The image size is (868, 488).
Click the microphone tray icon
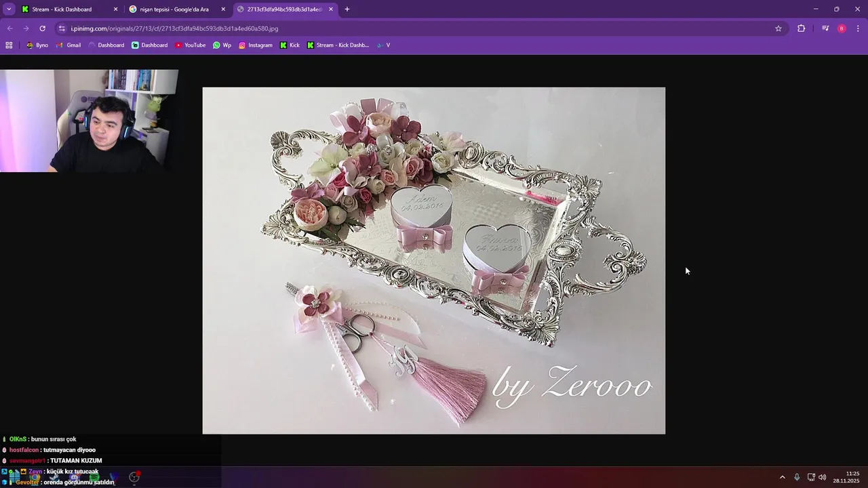pos(797,477)
